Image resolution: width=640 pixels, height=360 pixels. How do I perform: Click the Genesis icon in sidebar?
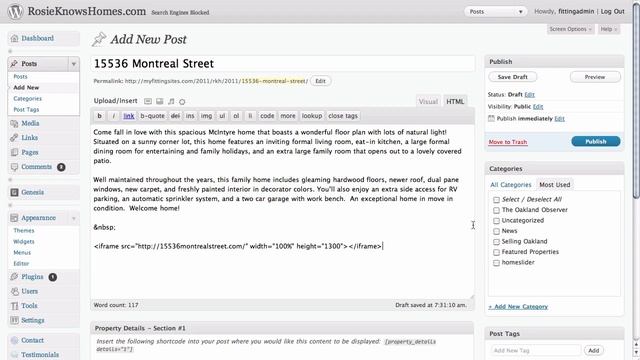coord(14,192)
